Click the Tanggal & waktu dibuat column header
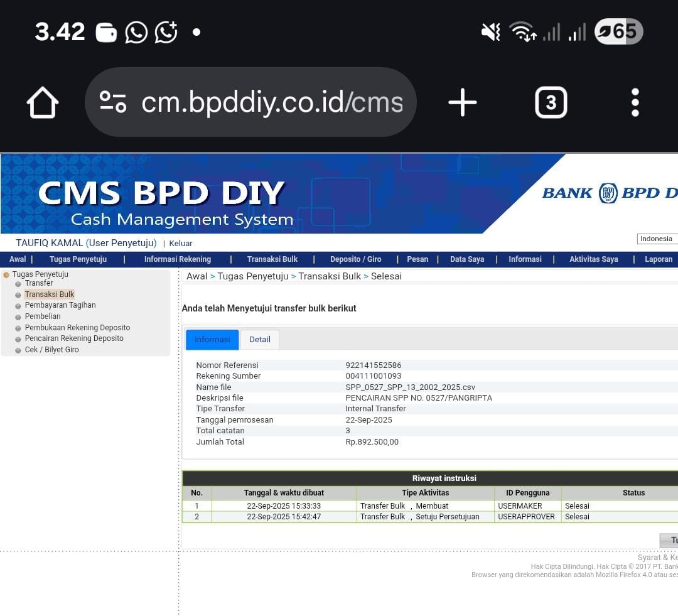The height and width of the screenshot is (616, 678). click(284, 493)
